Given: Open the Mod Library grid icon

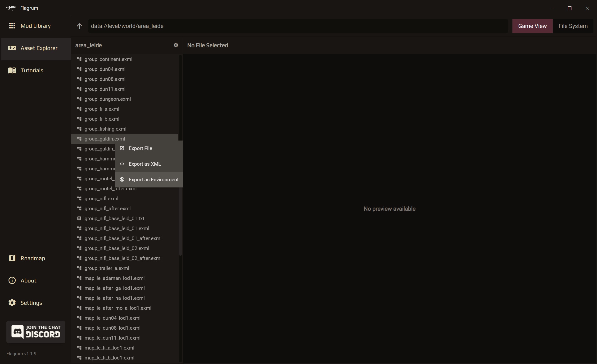Looking at the screenshot, I should click(x=12, y=26).
